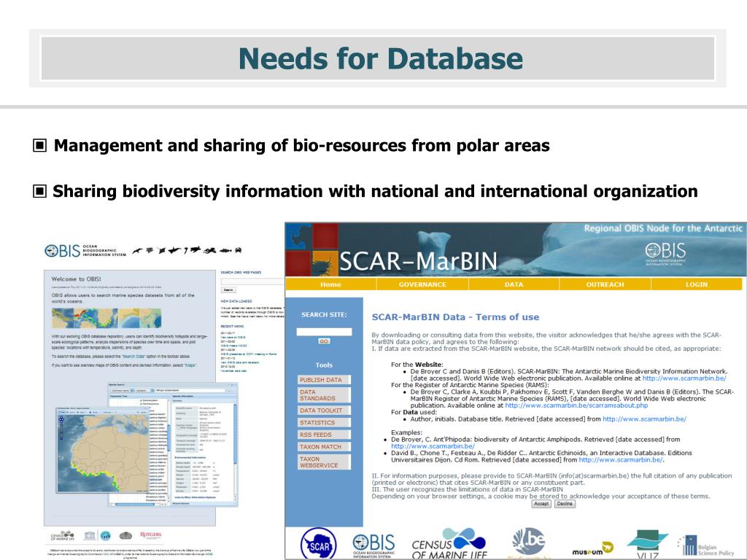Image resolution: width=747 pixels, height=560 pixels.
Task: Open the DATA TOOLKIT link
Action: coord(324,410)
